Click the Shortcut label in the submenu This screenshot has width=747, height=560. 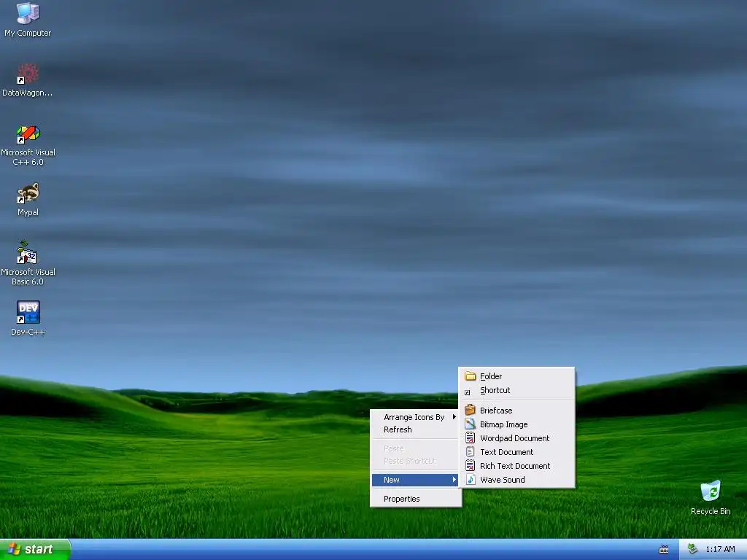[495, 390]
